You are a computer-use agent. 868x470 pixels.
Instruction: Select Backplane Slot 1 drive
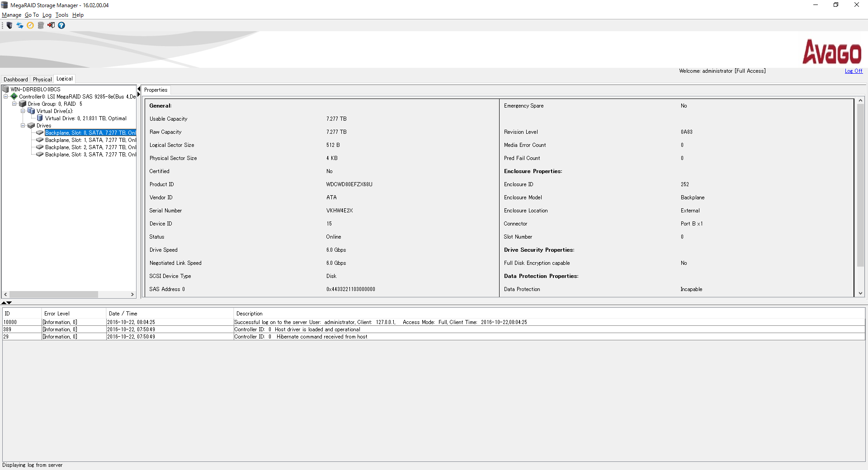(x=90, y=140)
